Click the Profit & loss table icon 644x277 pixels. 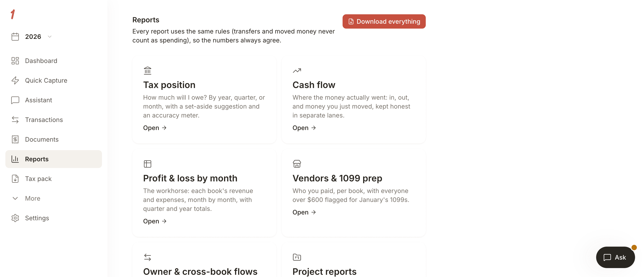click(148, 164)
